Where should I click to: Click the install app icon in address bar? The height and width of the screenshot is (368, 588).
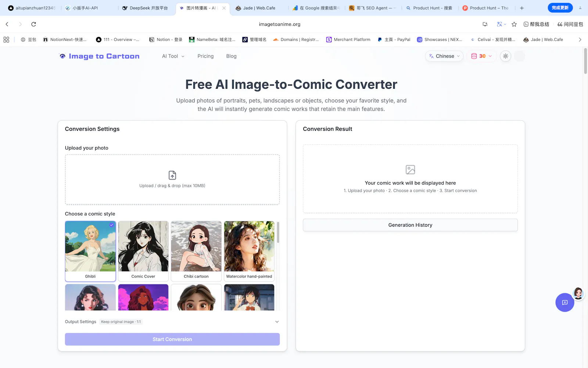(485, 24)
